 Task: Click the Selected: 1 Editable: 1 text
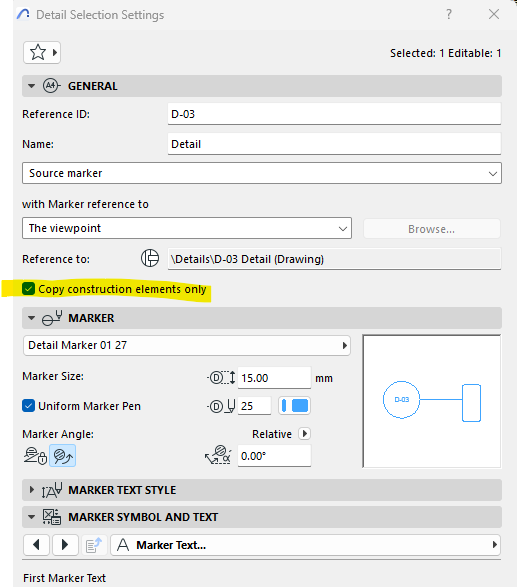(x=445, y=53)
